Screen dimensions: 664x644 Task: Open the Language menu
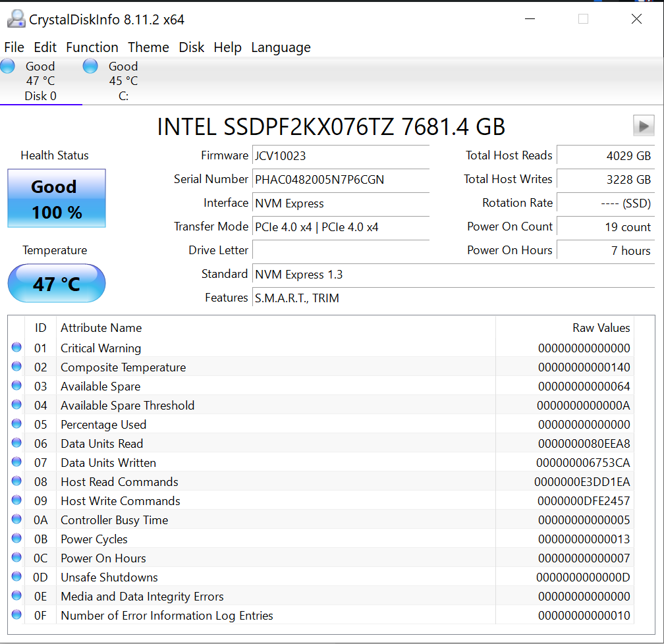(x=281, y=47)
